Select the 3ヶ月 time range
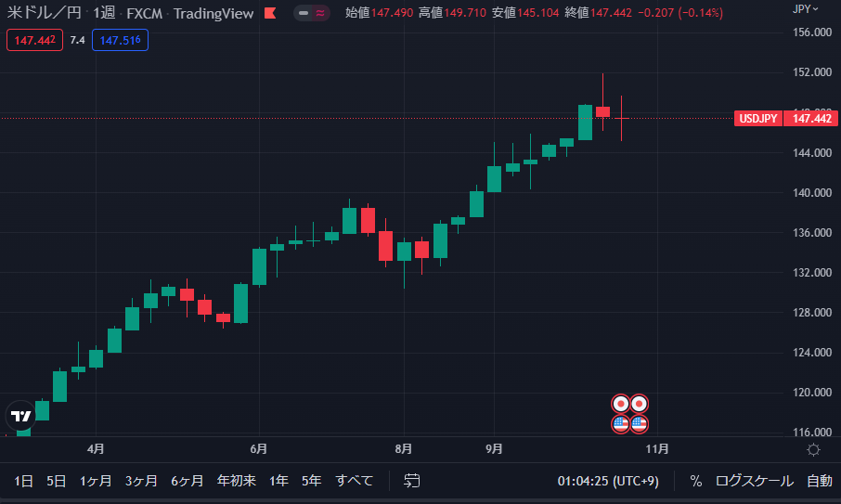This screenshot has width=841, height=504. click(141, 481)
